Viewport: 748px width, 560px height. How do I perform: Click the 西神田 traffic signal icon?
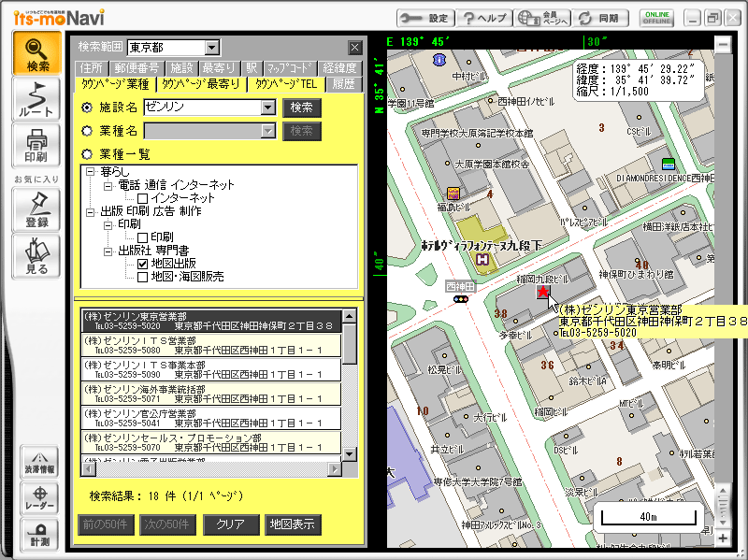click(461, 299)
